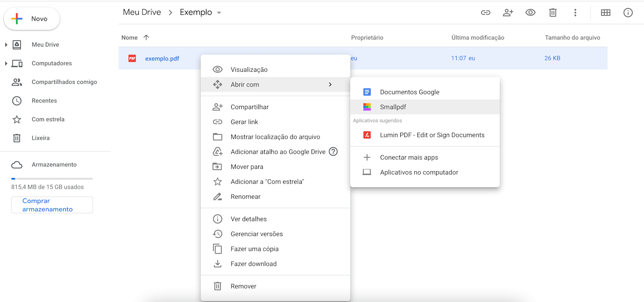The height and width of the screenshot is (302, 644).
Task: Choose Ver detalhes in the context menu
Action: [276, 219]
